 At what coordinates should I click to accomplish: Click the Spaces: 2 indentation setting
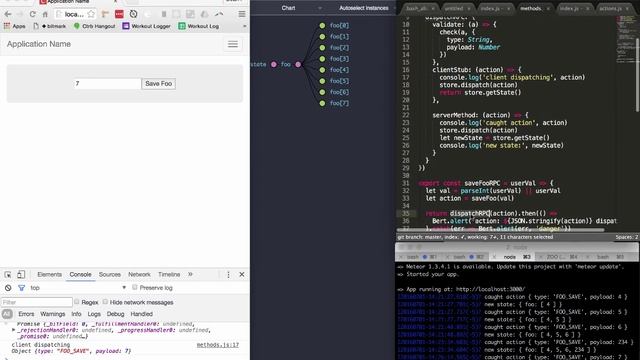(626, 237)
